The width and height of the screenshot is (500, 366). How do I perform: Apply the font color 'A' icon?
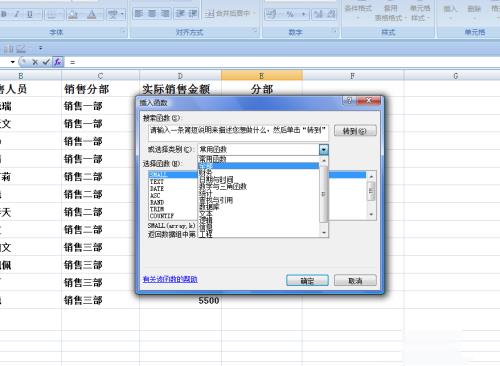click(x=92, y=14)
